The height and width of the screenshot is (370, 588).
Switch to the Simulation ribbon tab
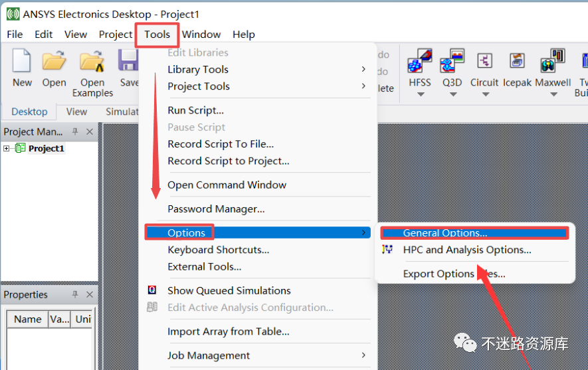122,112
